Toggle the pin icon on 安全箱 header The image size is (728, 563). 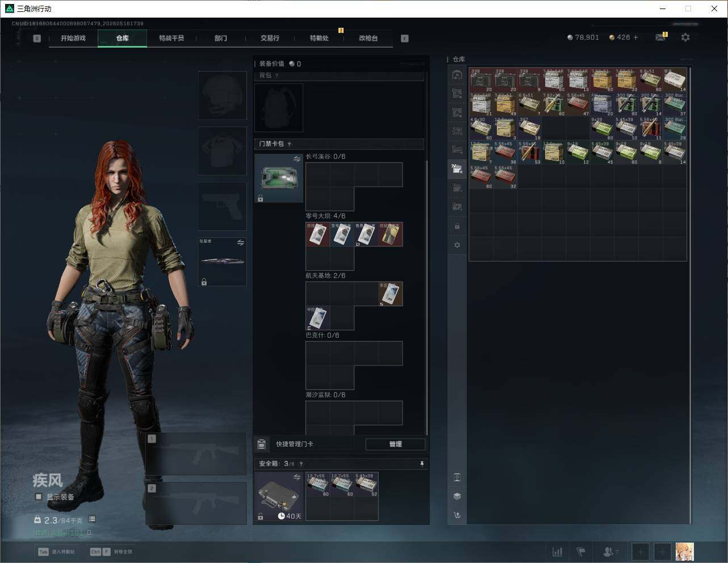[422, 464]
